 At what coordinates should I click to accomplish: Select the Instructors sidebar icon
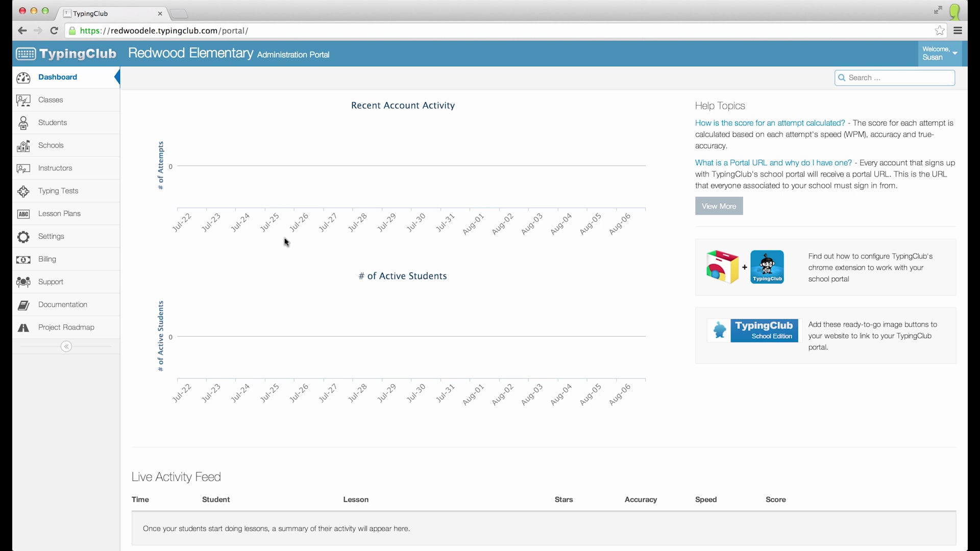(x=23, y=167)
